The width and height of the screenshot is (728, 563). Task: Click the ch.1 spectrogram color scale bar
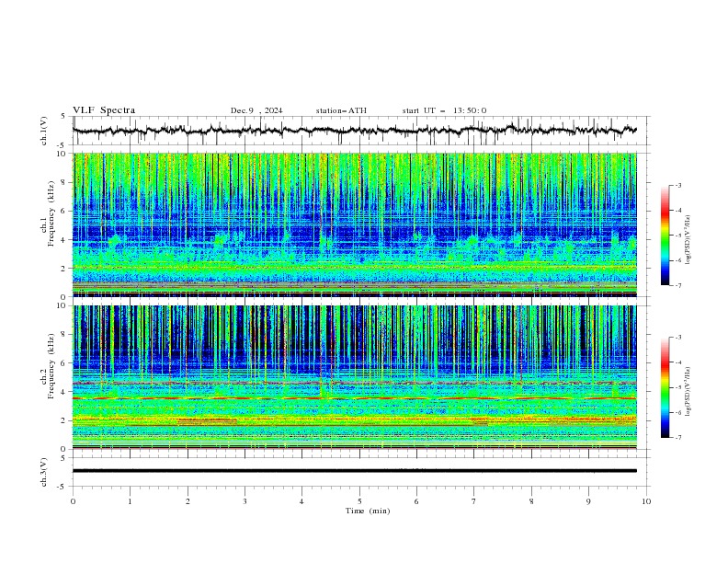(x=665, y=236)
